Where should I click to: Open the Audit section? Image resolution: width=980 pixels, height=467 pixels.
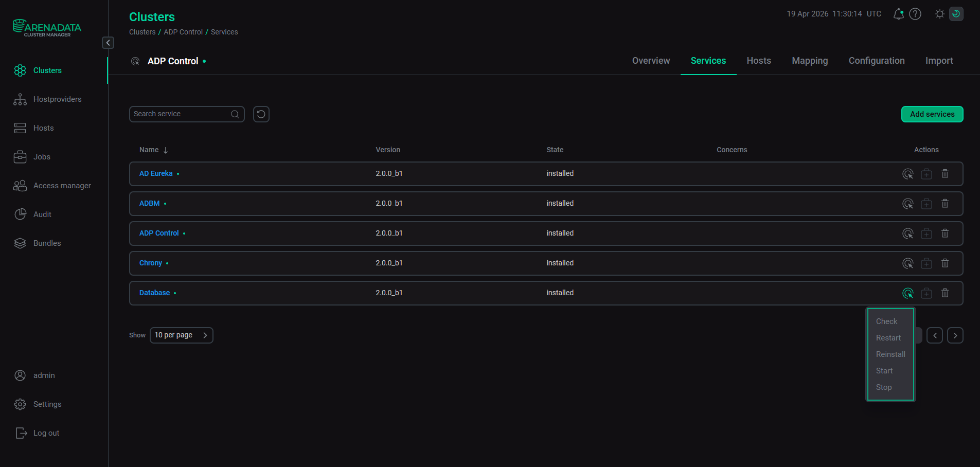pyautogui.click(x=32, y=214)
